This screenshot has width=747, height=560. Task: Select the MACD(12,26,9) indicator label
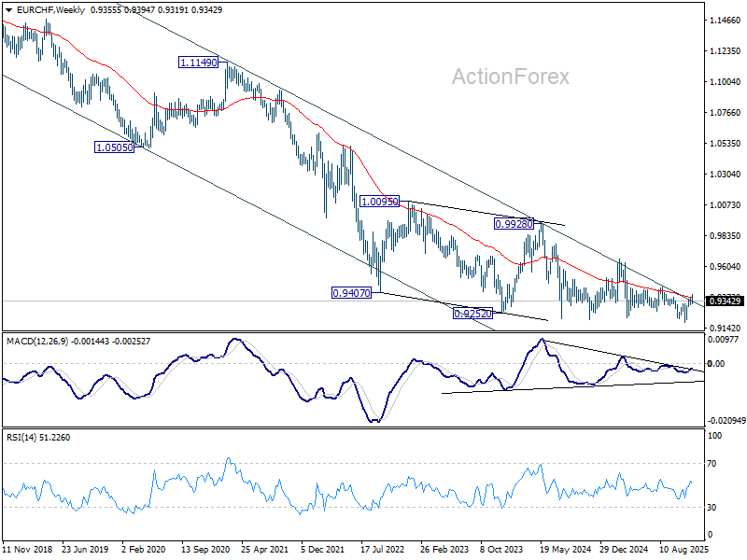click(37, 342)
